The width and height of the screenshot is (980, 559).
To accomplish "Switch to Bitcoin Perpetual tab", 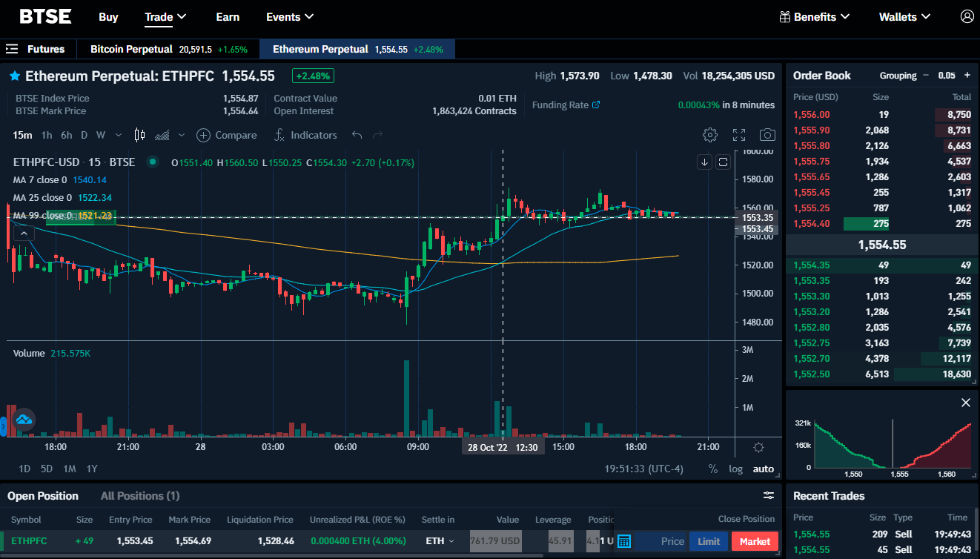I will point(169,49).
